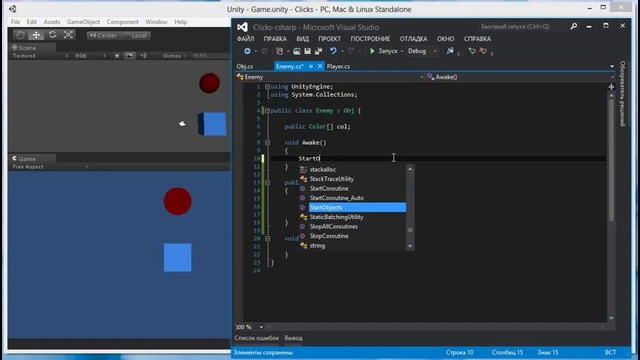Screen dimensions: 640x360
Task: Open Unity Edit menu
Action: click(x=31, y=22)
